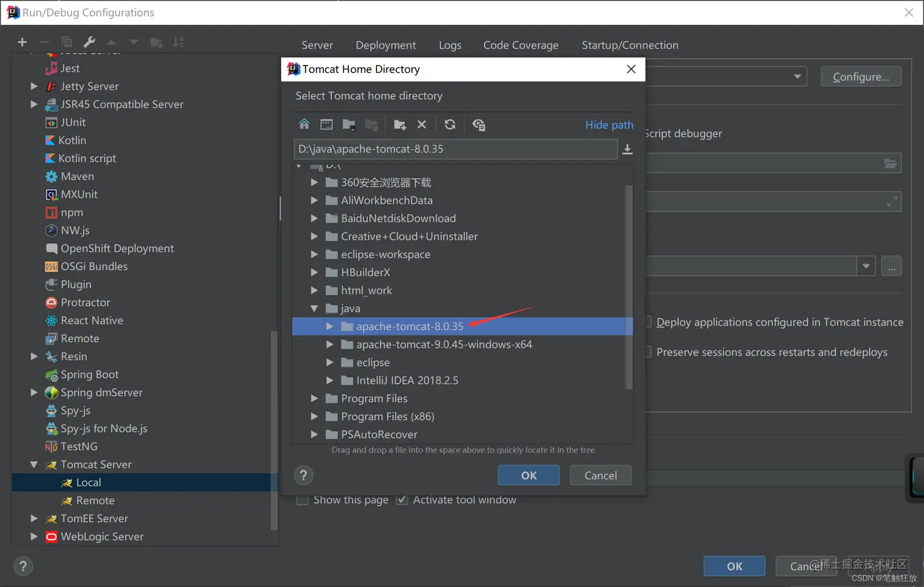Toggle the Activate tool window checkbox
The image size is (924, 587).
(402, 500)
